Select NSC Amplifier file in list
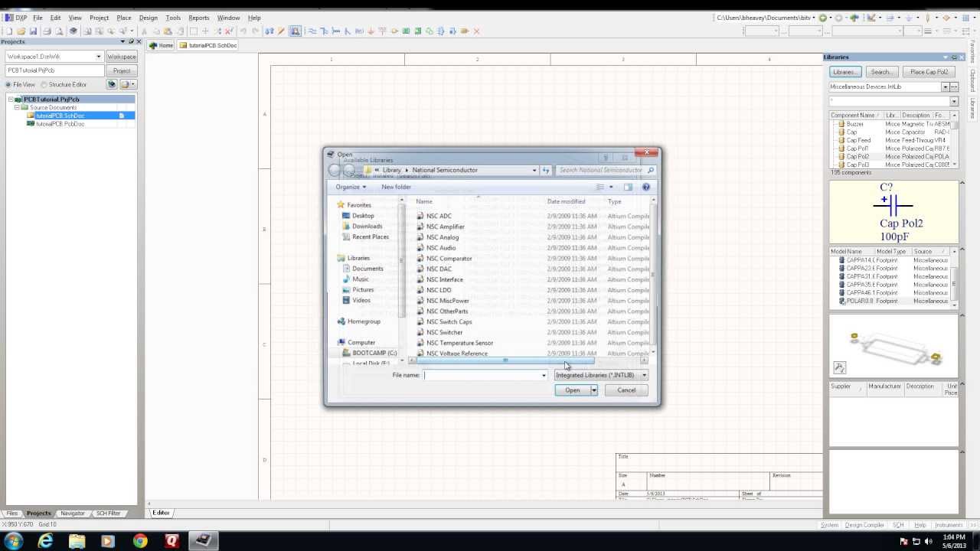Viewport: 980px width, 551px height. (x=446, y=227)
